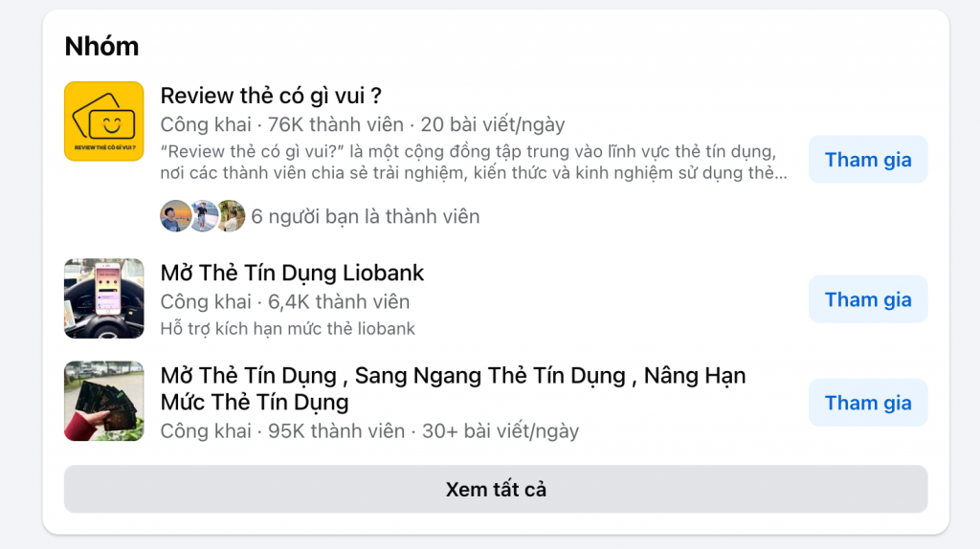The image size is (980, 549).
Task: Click the Nhóm section heading
Action: pos(101,46)
